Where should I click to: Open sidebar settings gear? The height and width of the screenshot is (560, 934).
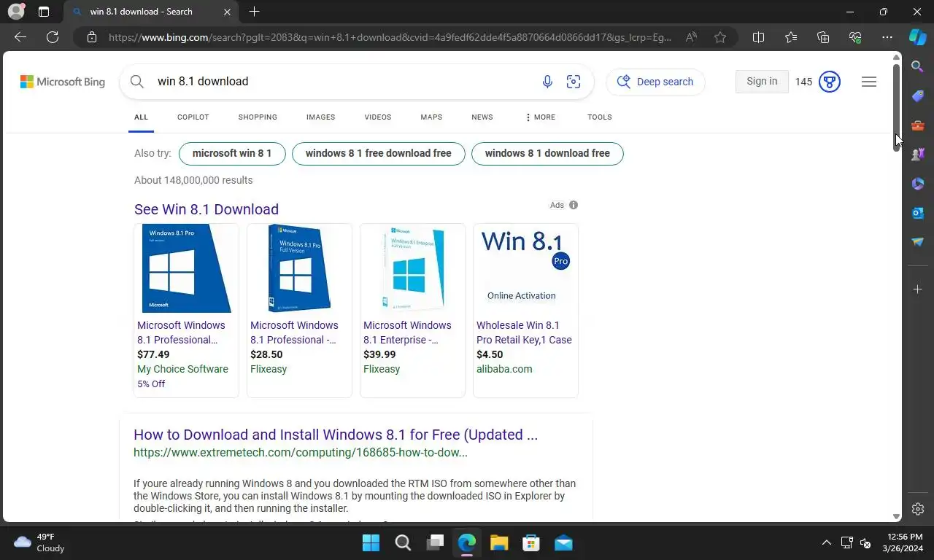click(918, 509)
